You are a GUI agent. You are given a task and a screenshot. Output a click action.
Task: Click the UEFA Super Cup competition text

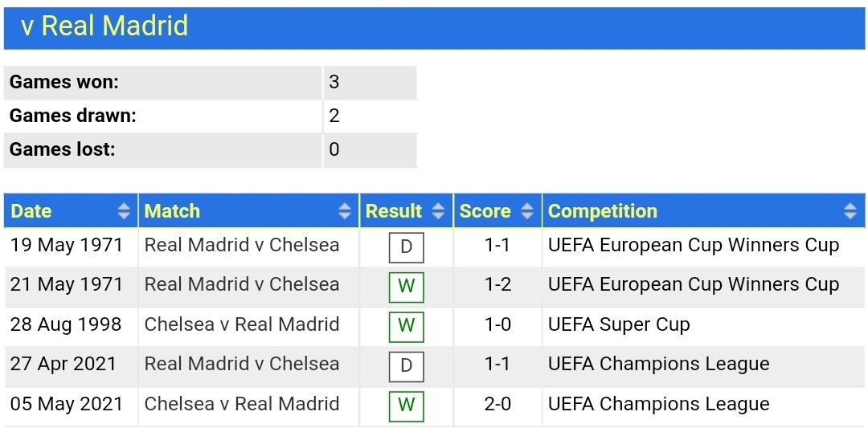[x=619, y=324]
